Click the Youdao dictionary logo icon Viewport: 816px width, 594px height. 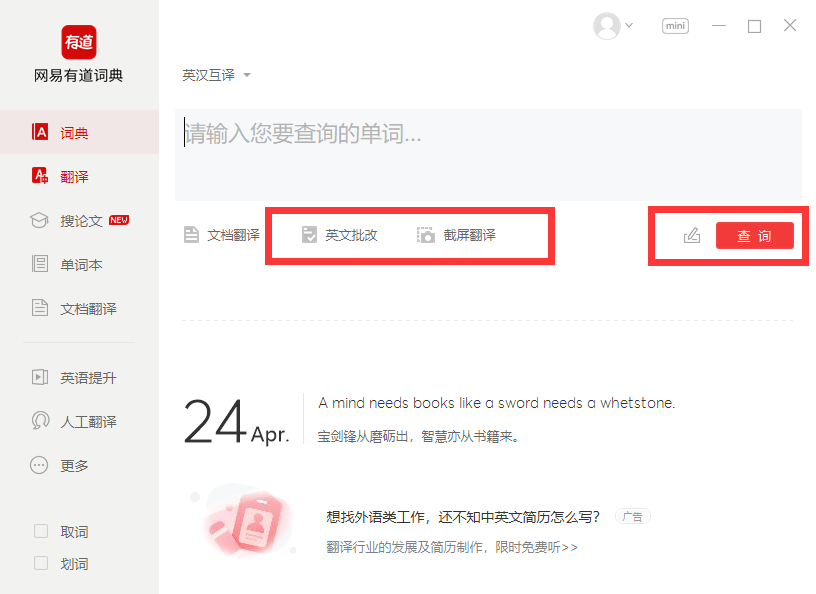(79, 42)
